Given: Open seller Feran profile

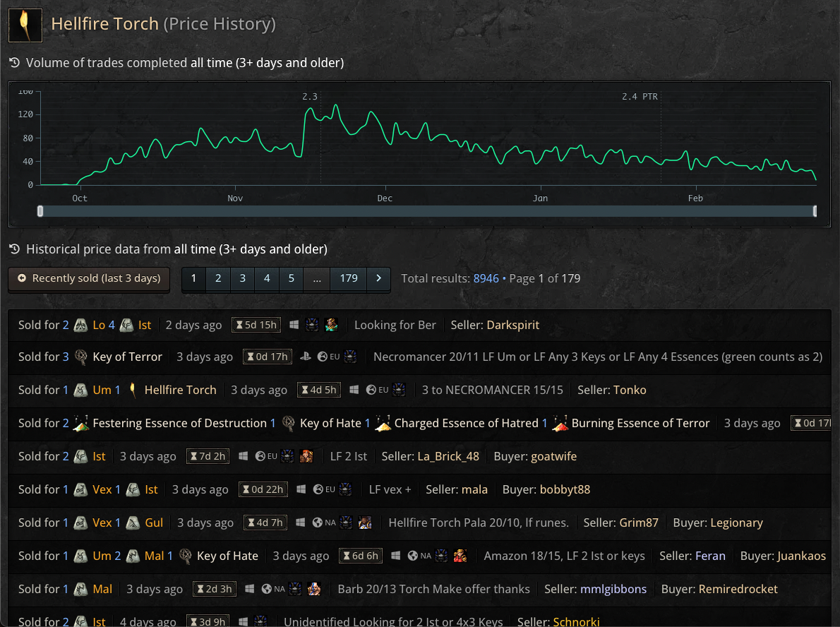Looking at the screenshot, I should point(710,556).
